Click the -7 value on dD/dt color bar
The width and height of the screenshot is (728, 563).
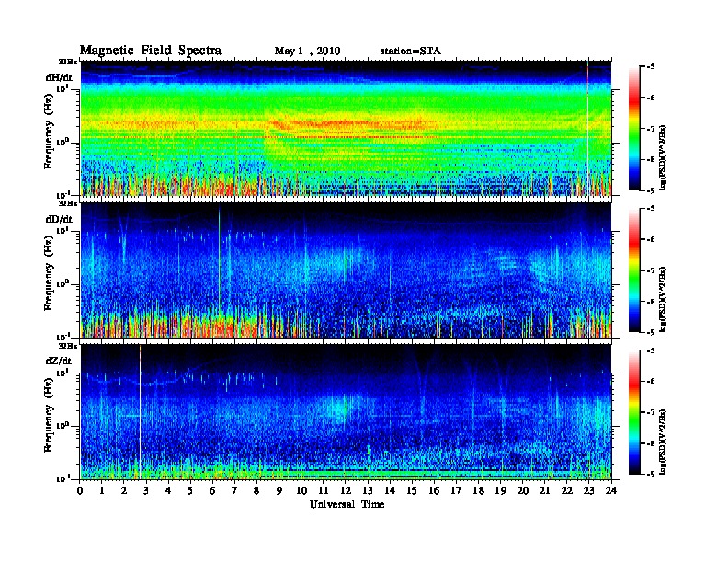coord(651,270)
